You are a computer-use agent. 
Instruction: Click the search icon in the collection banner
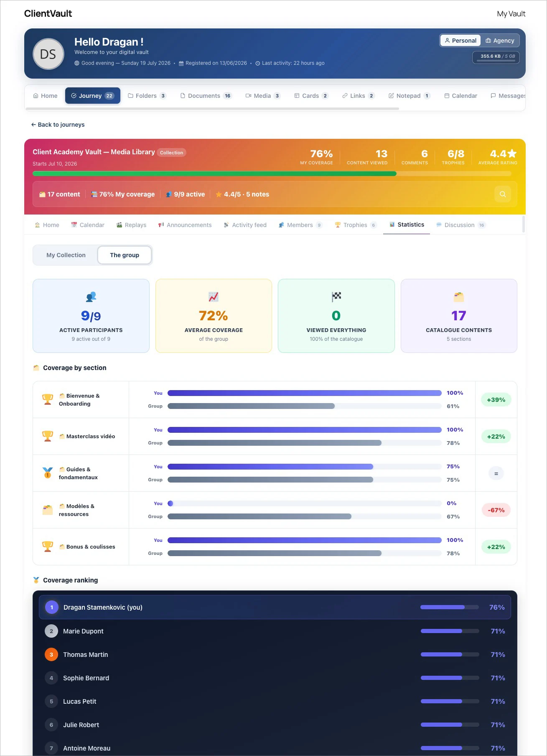(503, 194)
